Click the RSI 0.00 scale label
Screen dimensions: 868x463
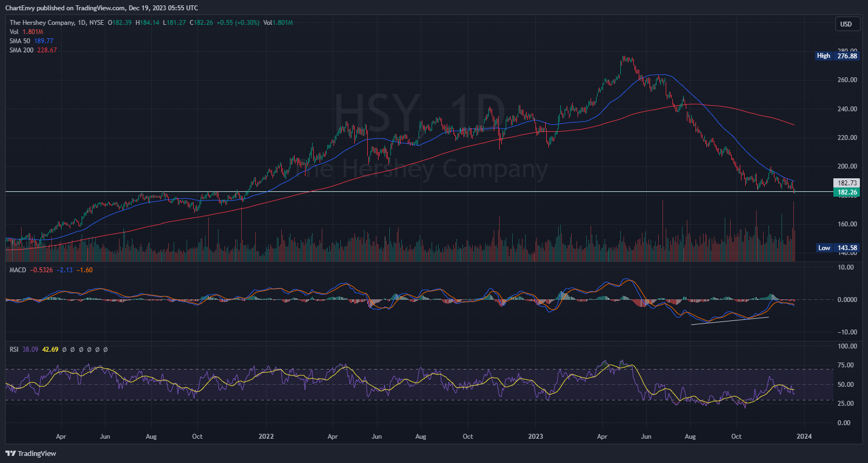844,423
